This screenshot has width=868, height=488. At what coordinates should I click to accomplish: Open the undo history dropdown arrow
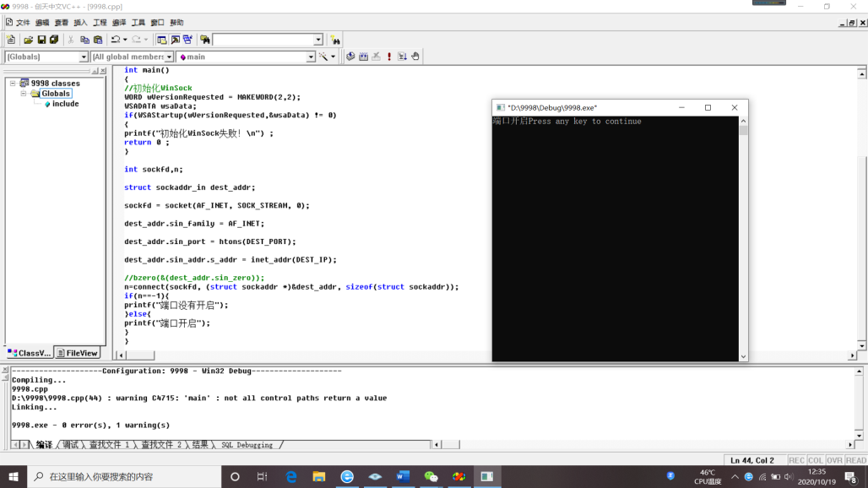tap(125, 40)
